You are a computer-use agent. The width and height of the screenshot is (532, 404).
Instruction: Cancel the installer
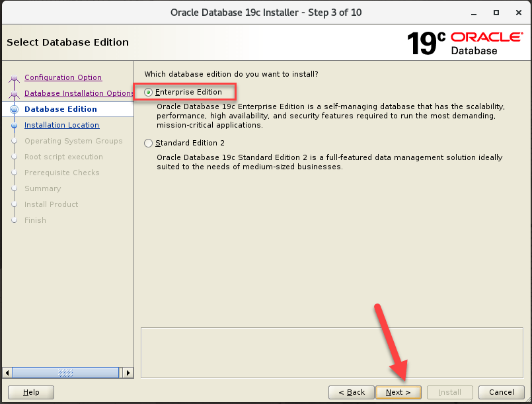[502, 392]
